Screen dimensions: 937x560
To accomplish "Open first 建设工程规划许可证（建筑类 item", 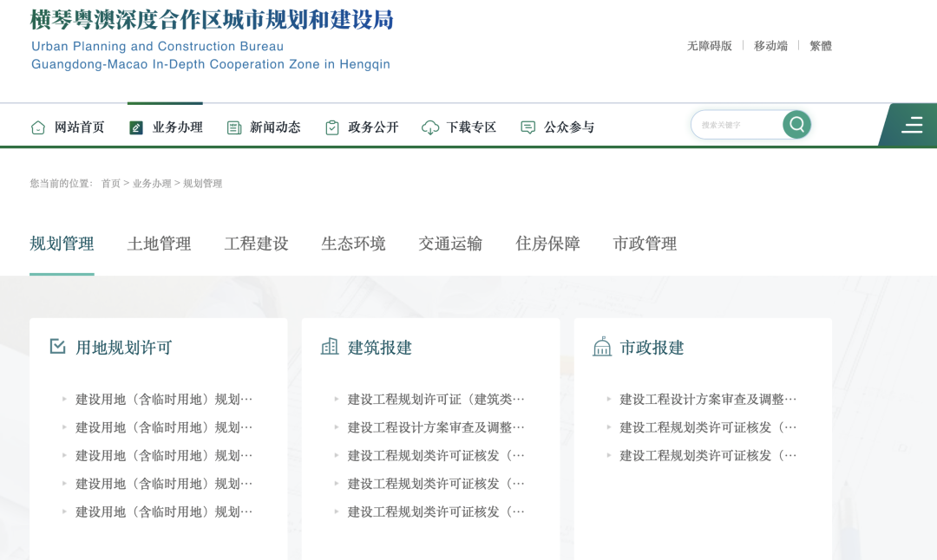I will 436,400.
